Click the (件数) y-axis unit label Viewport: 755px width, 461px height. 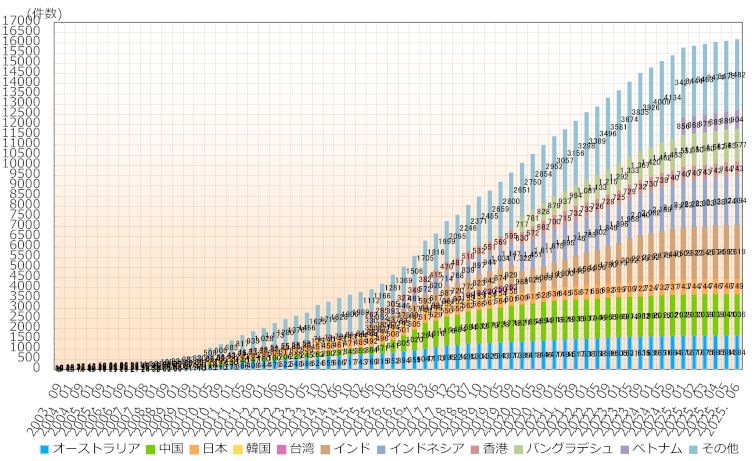tap(44, 13)
